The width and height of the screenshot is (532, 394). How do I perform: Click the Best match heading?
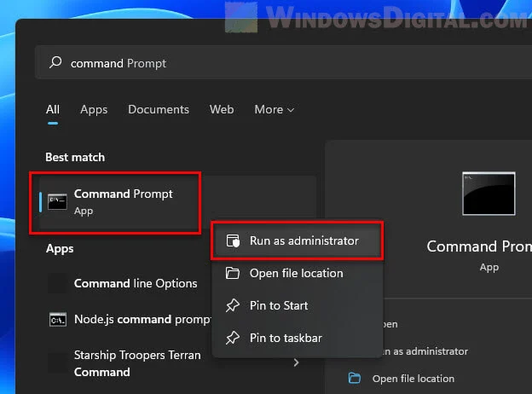click(x=75, y=157)
